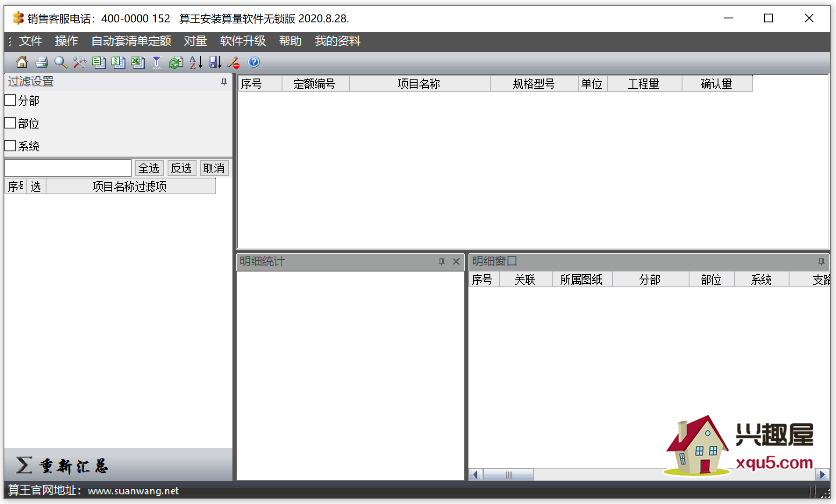Image resolution: width=836 pixels, height=504 pixels.
Task: Click the Home house icon in toolbar
Action: [x=21, y=62]
